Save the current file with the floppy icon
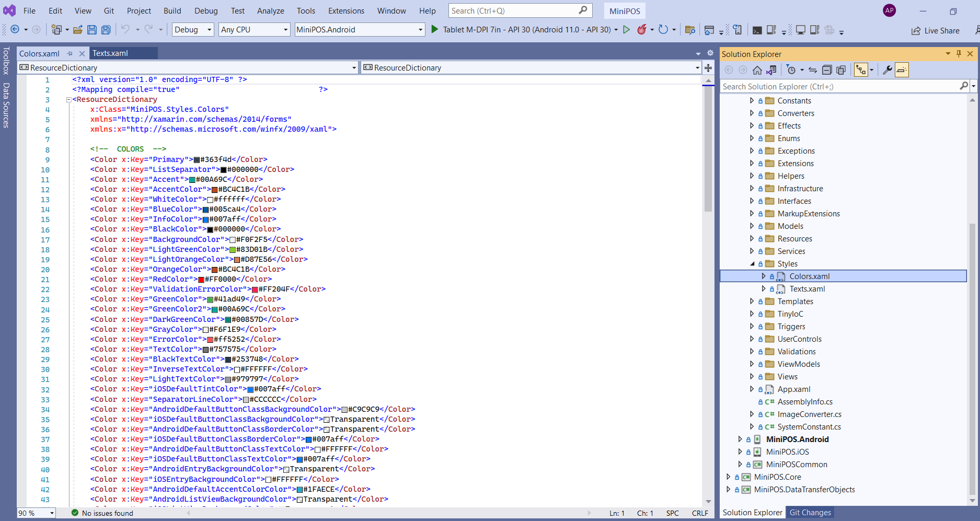 (91, 30)
